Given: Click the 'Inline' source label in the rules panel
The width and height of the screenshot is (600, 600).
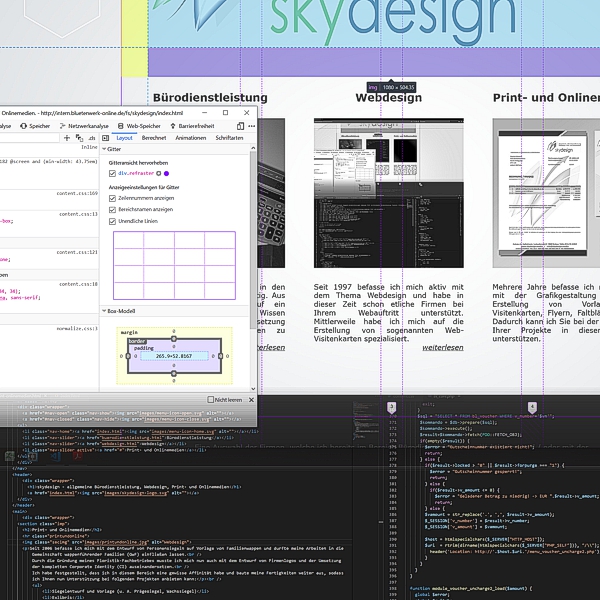Looking at the screenshot, I should click(90, 147).
